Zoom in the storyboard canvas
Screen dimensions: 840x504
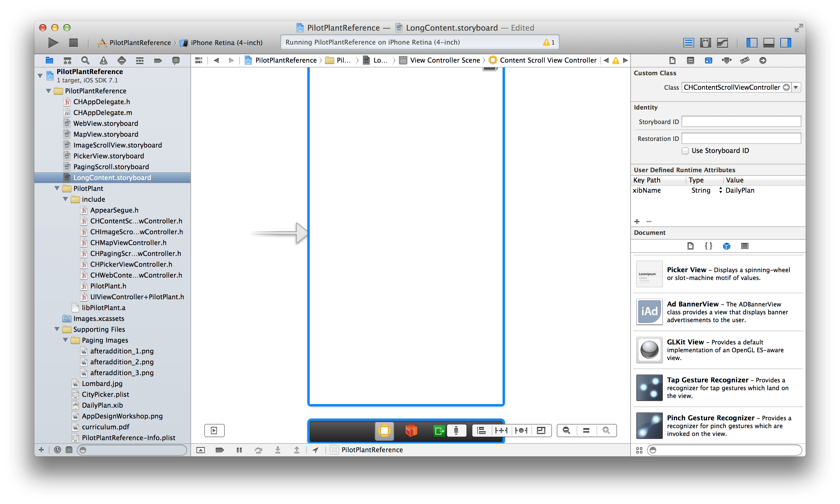[606, 431]
